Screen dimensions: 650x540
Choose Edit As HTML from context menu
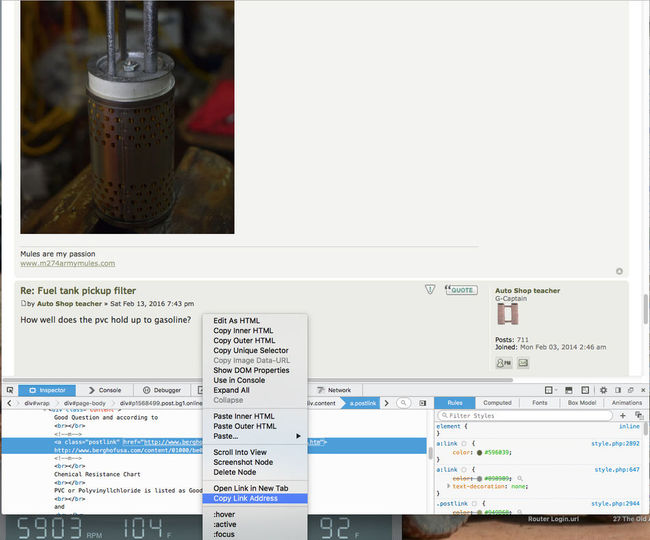(x=255, y=321)
